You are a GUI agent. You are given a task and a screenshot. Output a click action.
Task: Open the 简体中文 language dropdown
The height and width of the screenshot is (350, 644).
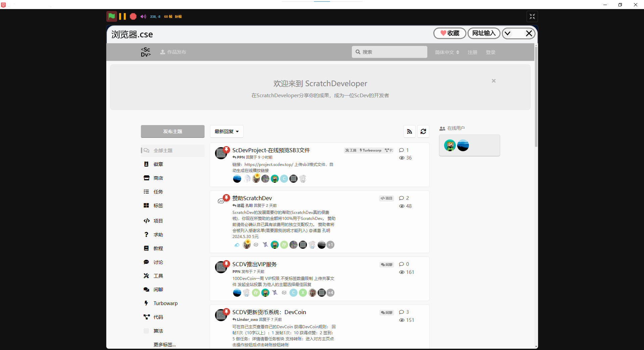pyautogui.click(x=447, y=52)
